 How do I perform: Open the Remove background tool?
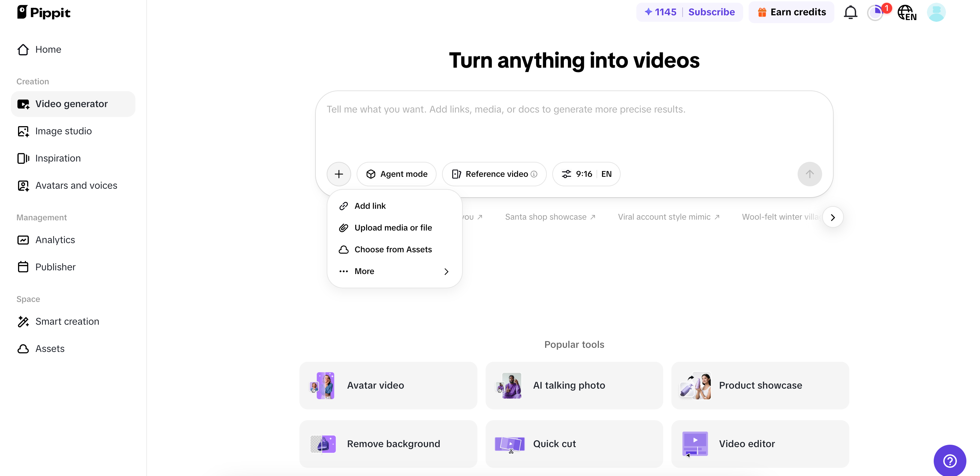point(388,443)
